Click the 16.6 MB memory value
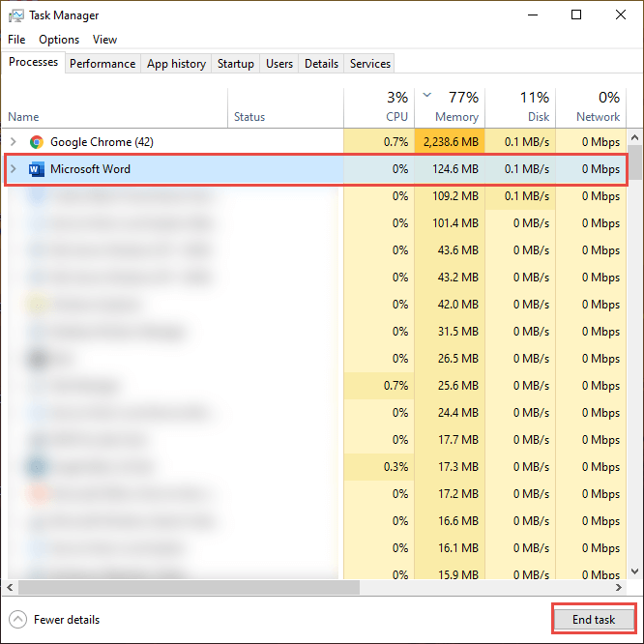 [x=458, y=521]
